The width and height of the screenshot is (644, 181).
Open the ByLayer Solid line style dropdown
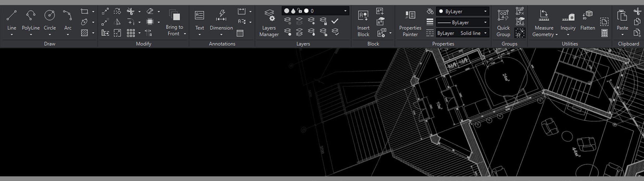tap(463, 33)
